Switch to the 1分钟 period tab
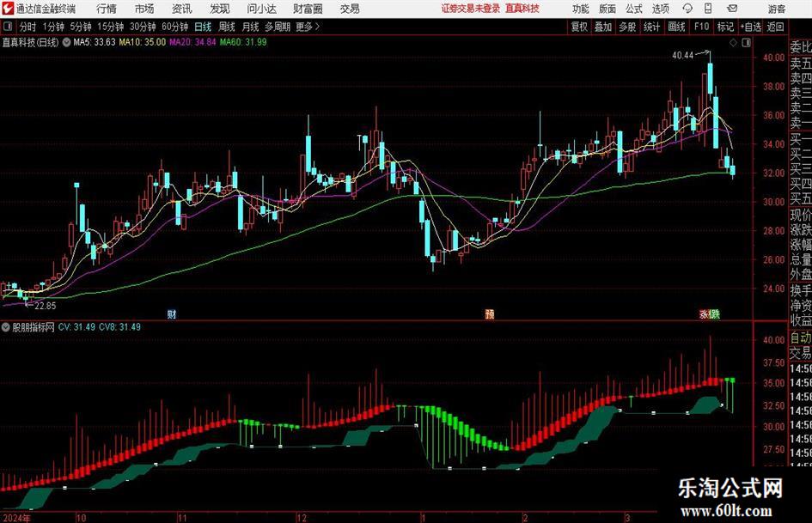 53,27
